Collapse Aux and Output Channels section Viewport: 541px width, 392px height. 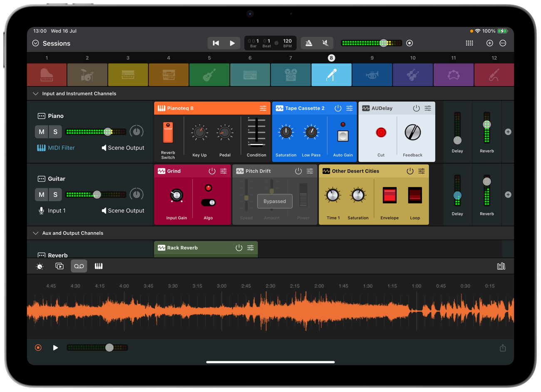point(35,233)
